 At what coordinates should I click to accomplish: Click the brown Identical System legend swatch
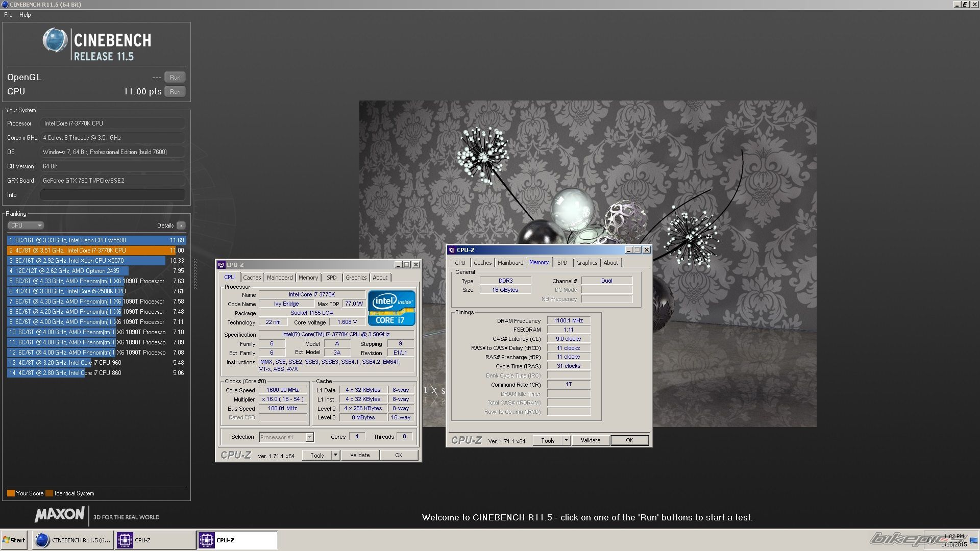49,493
